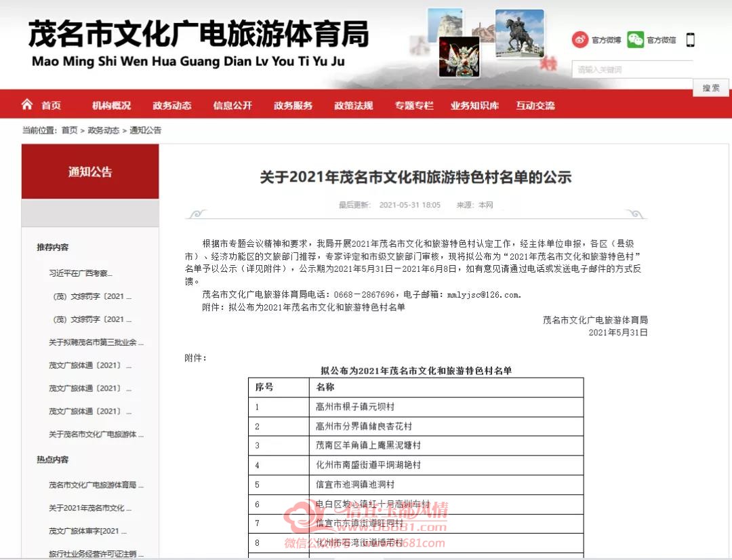732x560 pixels.
Task: Select the 信息公开 navigation tab
Action: point(232,106)
